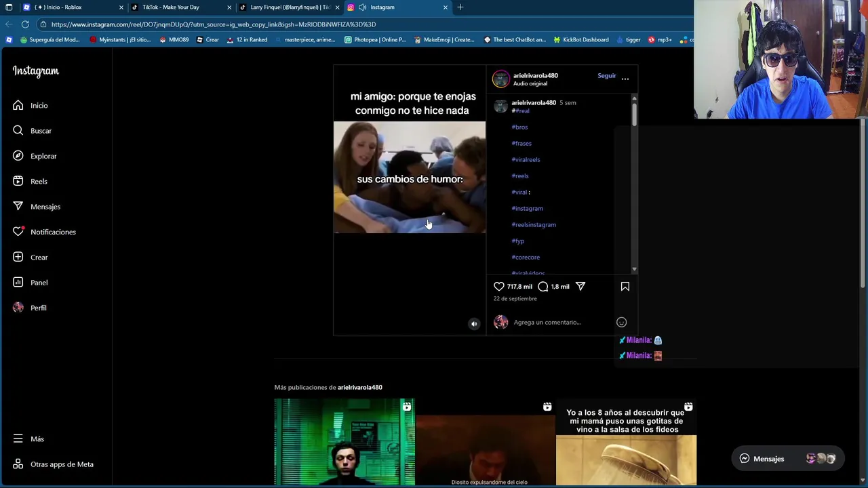Open Notificaciones heart icon
The image size is (868, 488).
click(18, 232)
